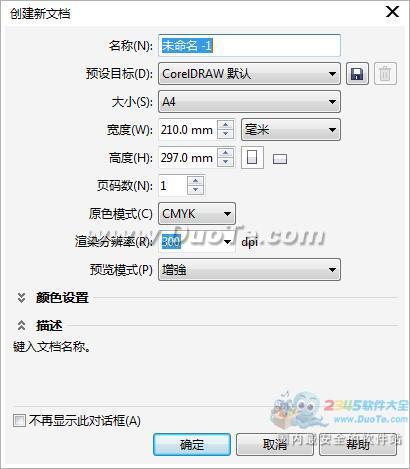Confirm with the OK (确定) button

tap(192, 444)
